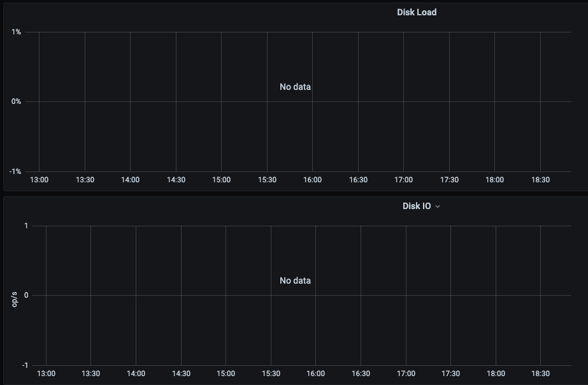Screen dimensions: 588x385
Task: Click the 13:30 tick on Disk IO timeline
Action: [x=90, y=374]
